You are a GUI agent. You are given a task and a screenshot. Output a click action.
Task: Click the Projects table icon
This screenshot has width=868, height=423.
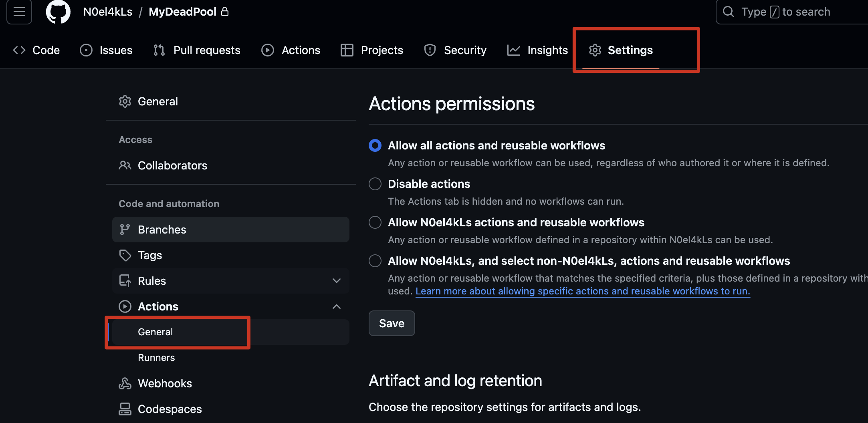tap(347, 50)
